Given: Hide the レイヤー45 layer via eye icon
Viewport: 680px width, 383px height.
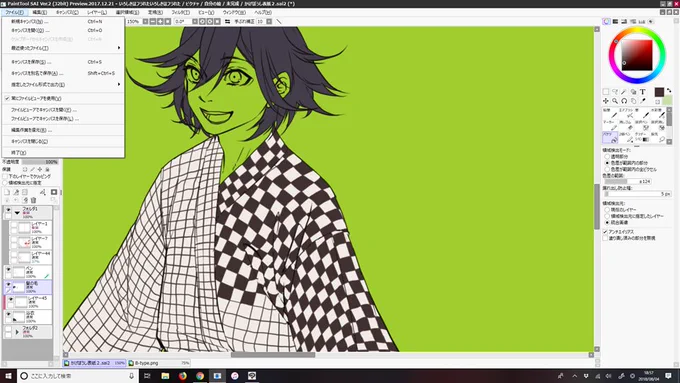Looking at the screenshot, I should tap(11, 299).
